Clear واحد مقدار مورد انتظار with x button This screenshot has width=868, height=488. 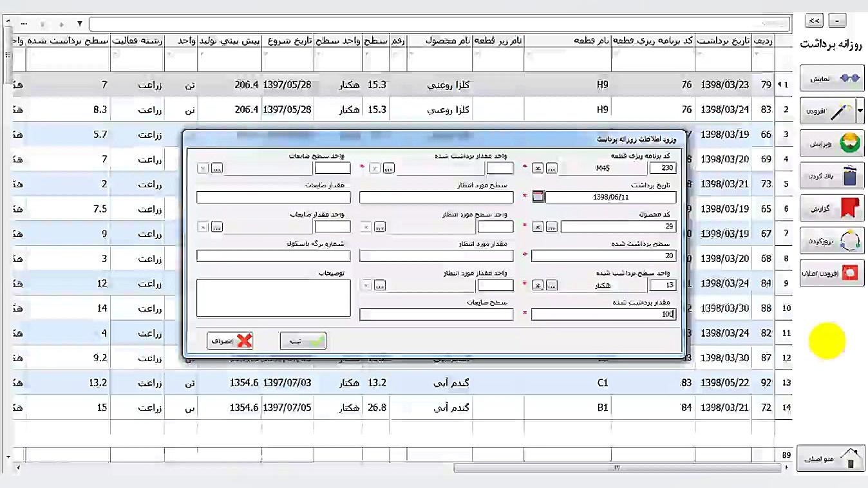(x=366, y=285)
